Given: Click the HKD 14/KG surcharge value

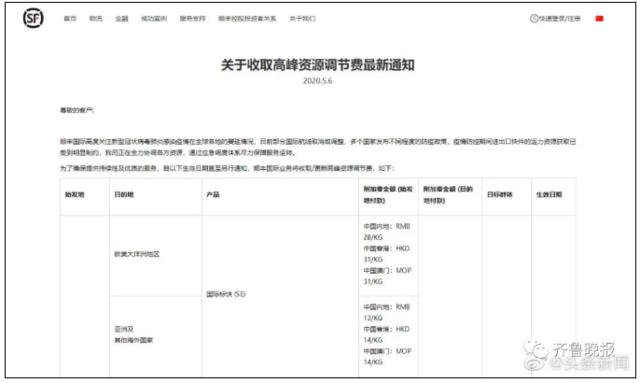Looking at the screenshot, I should [x=387, y=334].
